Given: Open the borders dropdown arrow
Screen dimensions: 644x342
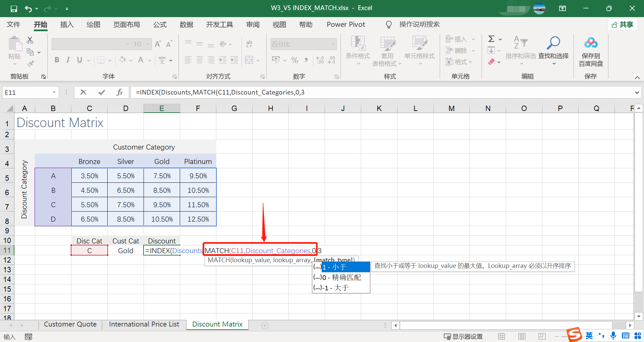Looking at the screenshot, I should point(110,60).
